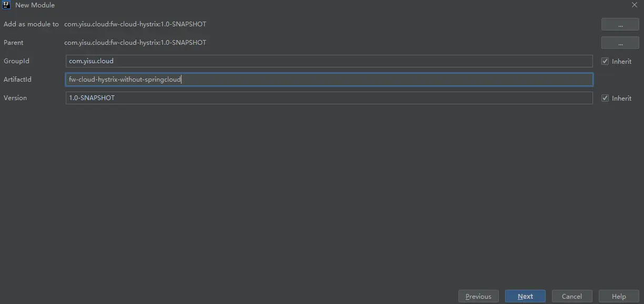The width and height of the screenshot is (644, 304).
Task: Close the New Module dialog
Action: (635, 5)
